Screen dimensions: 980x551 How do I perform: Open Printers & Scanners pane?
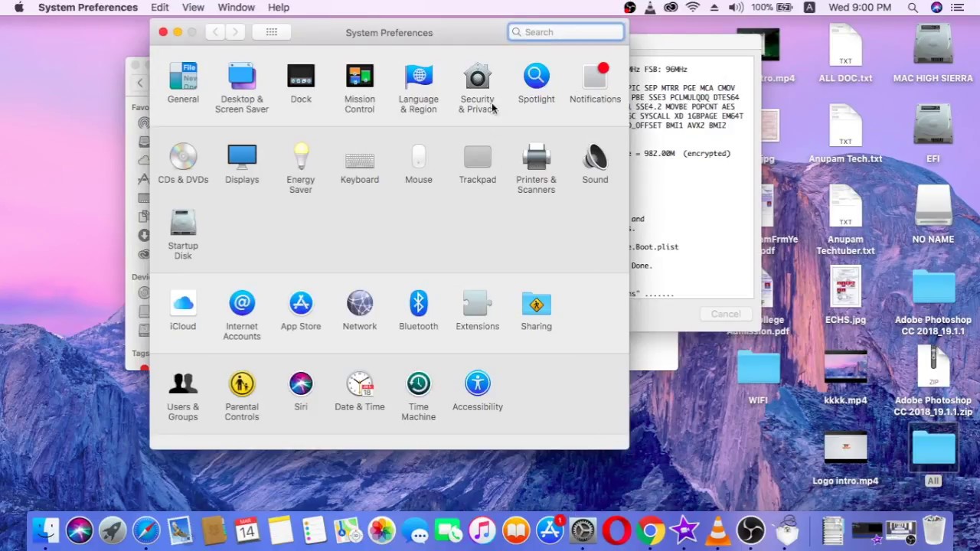[x=536, y=168]
